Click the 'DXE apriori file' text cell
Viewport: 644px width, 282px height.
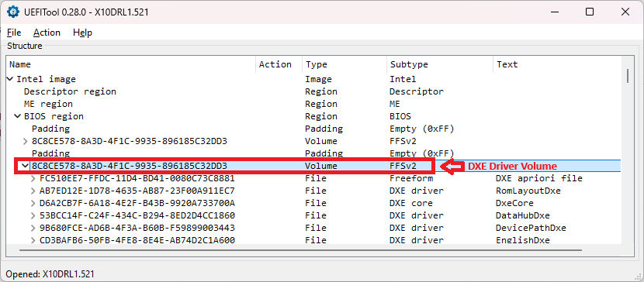tap(538, 178)
